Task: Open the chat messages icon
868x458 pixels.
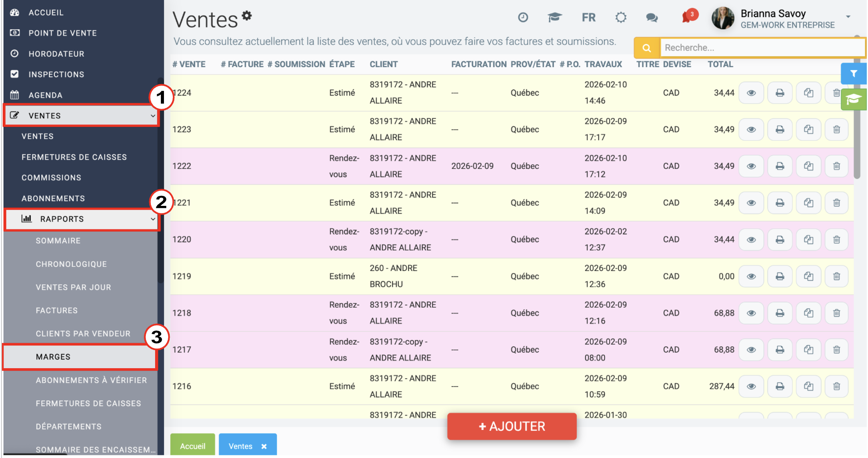Action: pyautogui.click(x=652, y=17)
